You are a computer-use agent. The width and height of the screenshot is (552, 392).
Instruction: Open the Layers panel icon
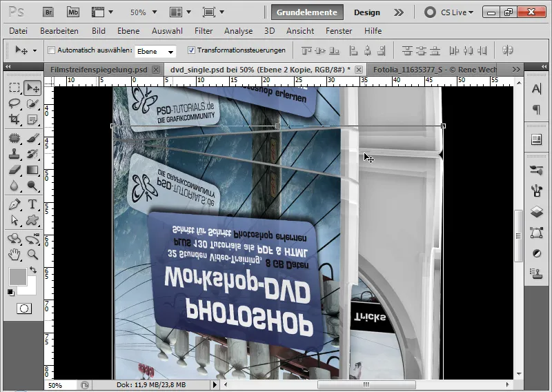point(536,212)
